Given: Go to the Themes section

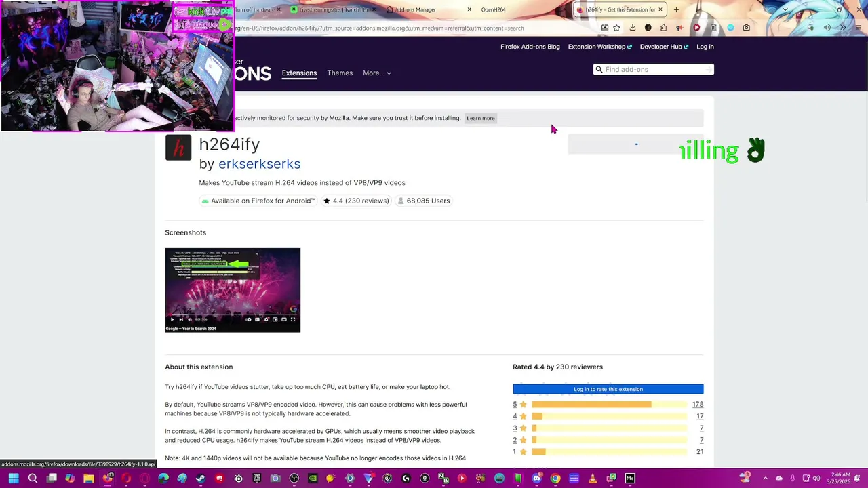Looking at the screenshot, I should click(x=340, y=73).
